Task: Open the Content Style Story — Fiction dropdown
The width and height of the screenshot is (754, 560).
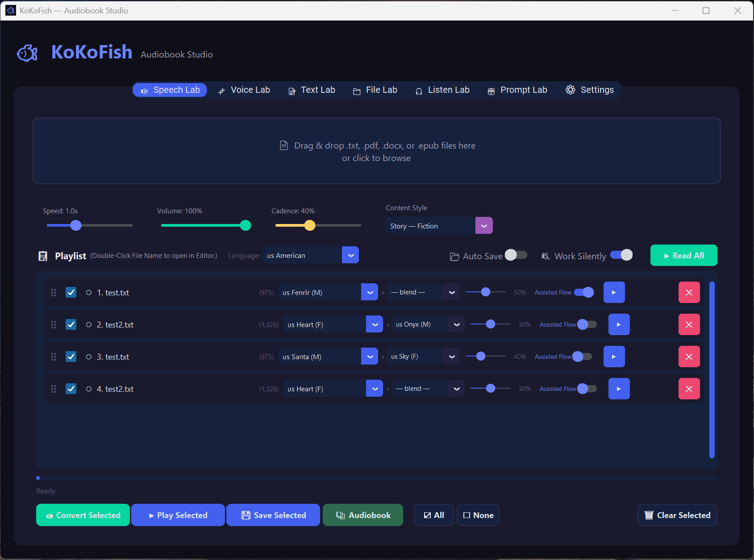Action: (x=439, y=226)
